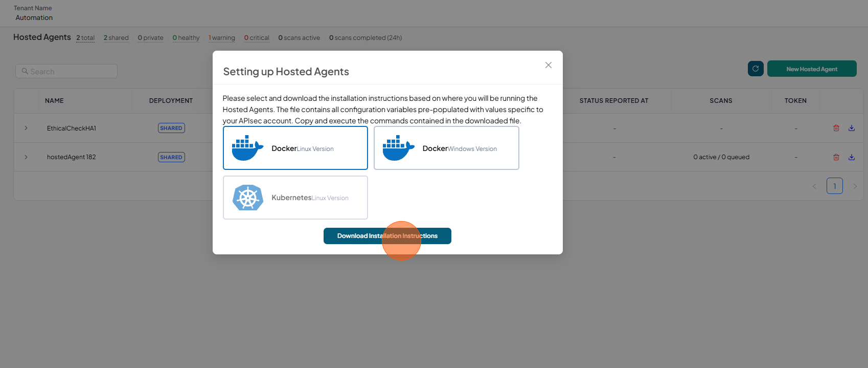Expand the hostedAgent182 row

point(26,157)
